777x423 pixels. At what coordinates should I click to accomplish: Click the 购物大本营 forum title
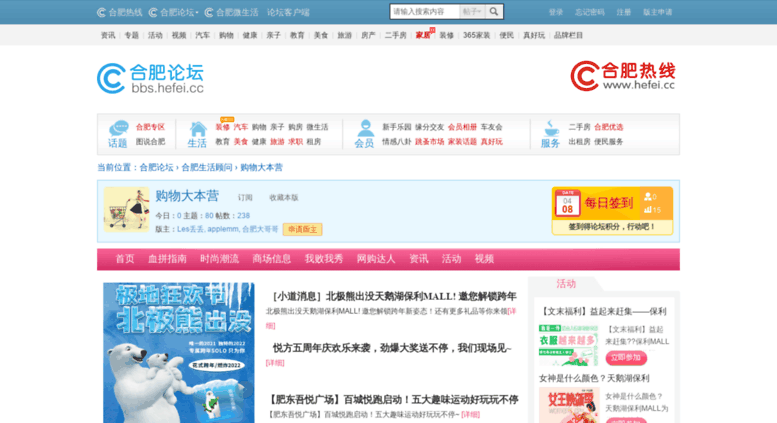tap(187, 196)
